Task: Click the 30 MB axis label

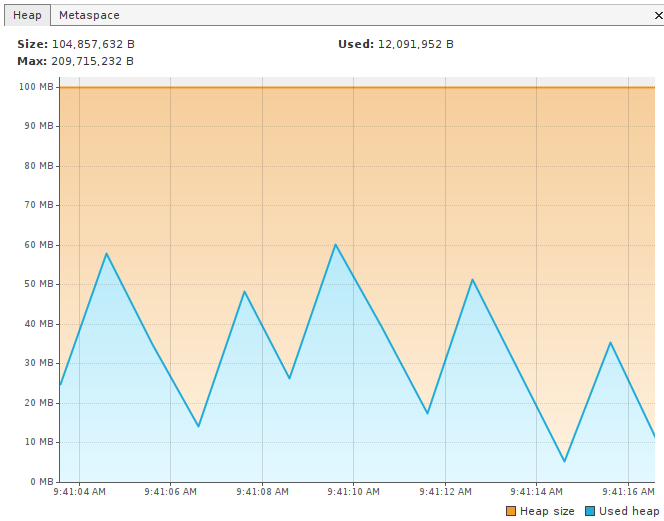Action: click(39, 363)
